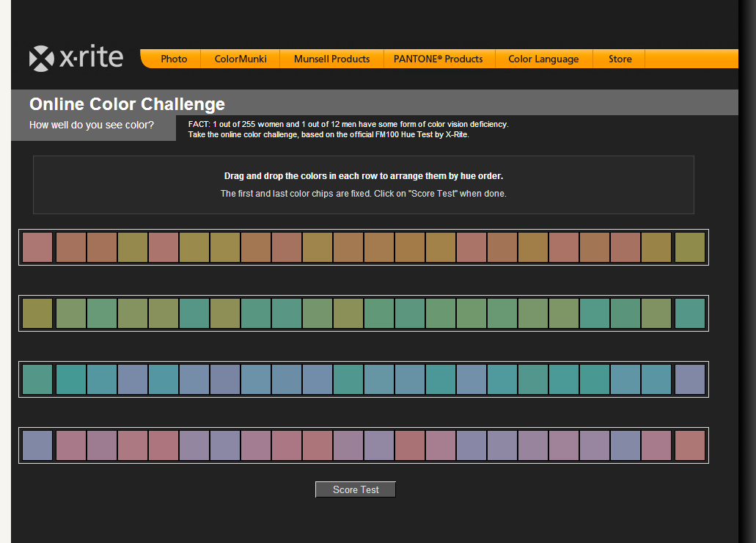Select the fixed blue-violet chip starting the fourth row
This screenshot has height=543, width=756.
tap(37, 445)
